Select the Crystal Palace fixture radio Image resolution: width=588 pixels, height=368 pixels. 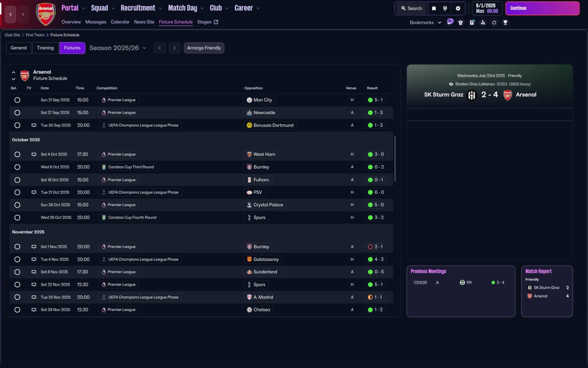[17, 205]
